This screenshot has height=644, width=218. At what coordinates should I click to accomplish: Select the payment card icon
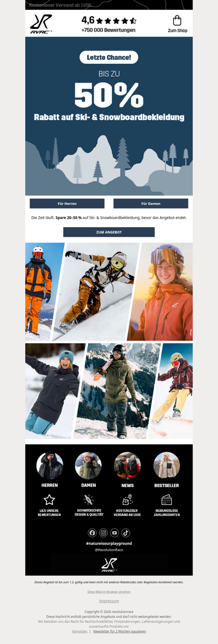167,500
